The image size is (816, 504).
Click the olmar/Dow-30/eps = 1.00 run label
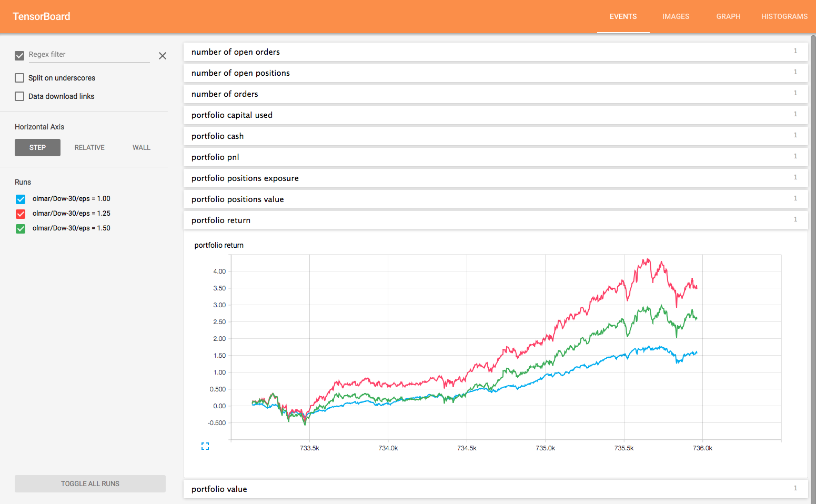pyautogui.click(x=72, y=198)
